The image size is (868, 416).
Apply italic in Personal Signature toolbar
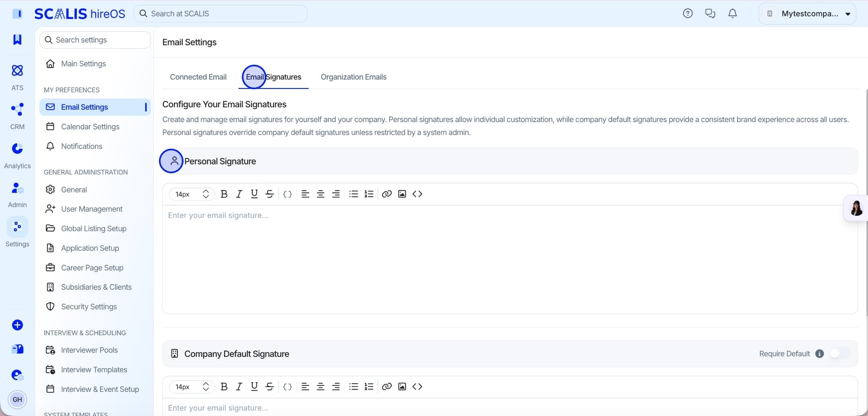(239, 194)
